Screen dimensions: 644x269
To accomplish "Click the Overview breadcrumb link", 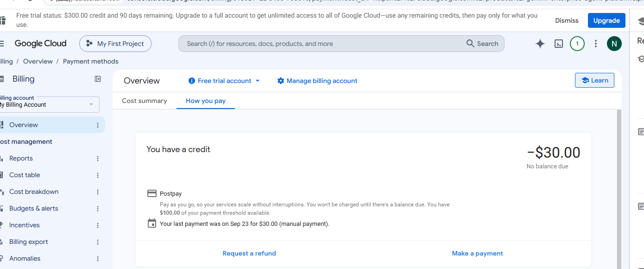I will 38,61.
